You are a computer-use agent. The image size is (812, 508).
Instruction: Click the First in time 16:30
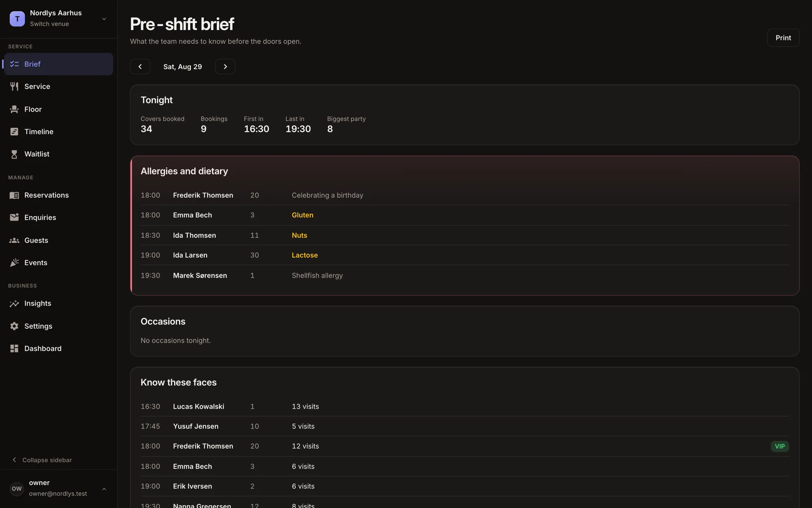256,129
